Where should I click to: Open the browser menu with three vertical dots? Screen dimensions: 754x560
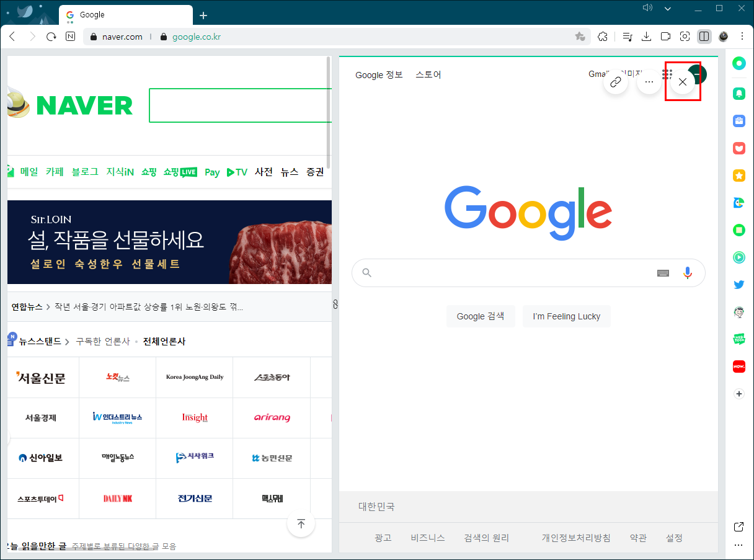click(742, 36)
